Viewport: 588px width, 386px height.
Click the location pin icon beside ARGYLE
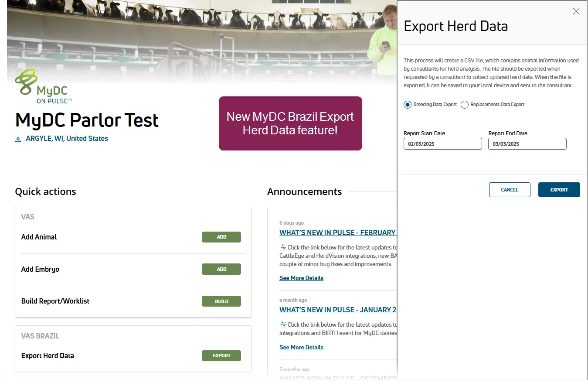[x=18, y=139]
